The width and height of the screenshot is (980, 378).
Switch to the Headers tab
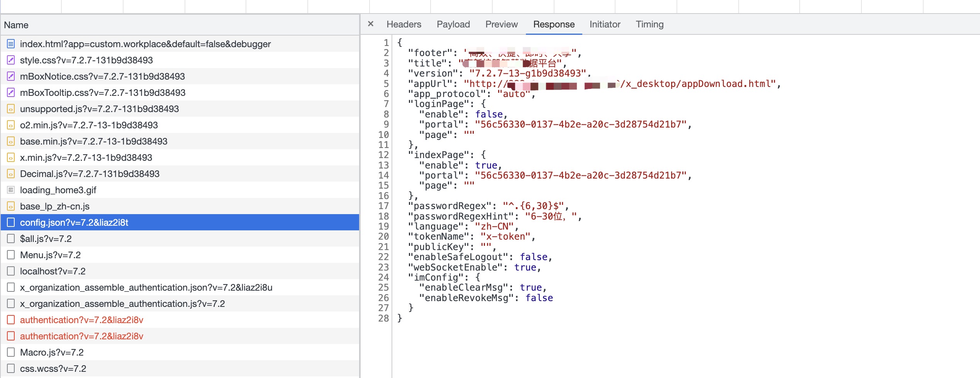pyautogui.click(x=404, y=24)
